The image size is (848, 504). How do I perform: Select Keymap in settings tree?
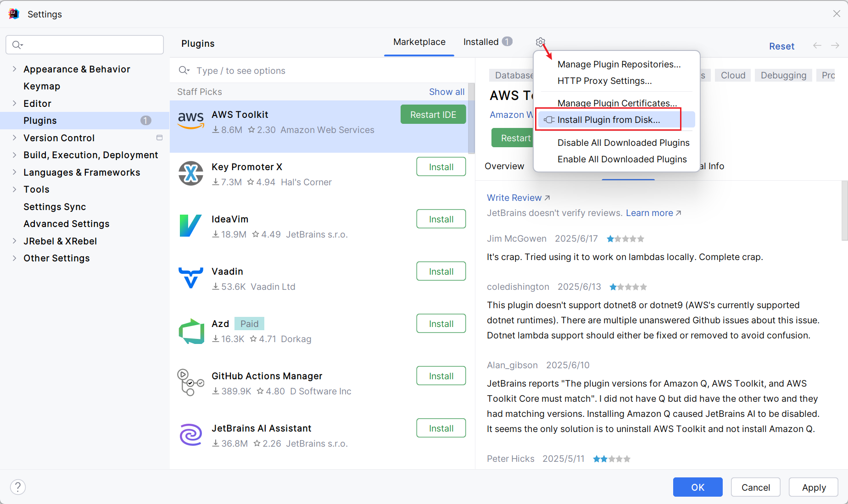[x=42, y=86]
